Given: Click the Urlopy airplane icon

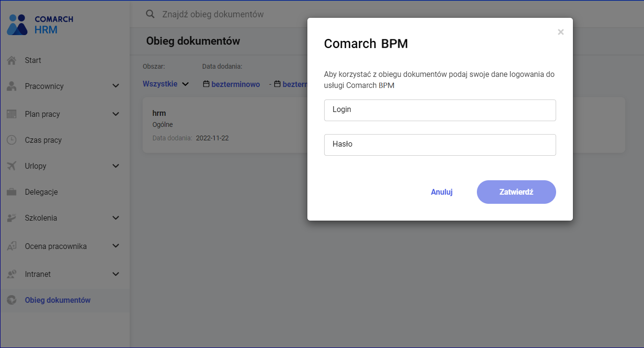Looking at the screenshot, I should coord(12,166).
